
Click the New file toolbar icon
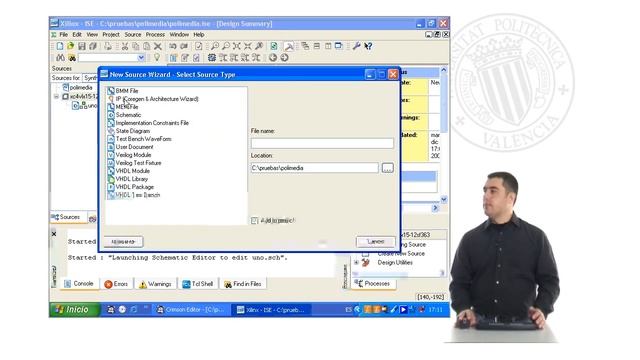(60, 46)
